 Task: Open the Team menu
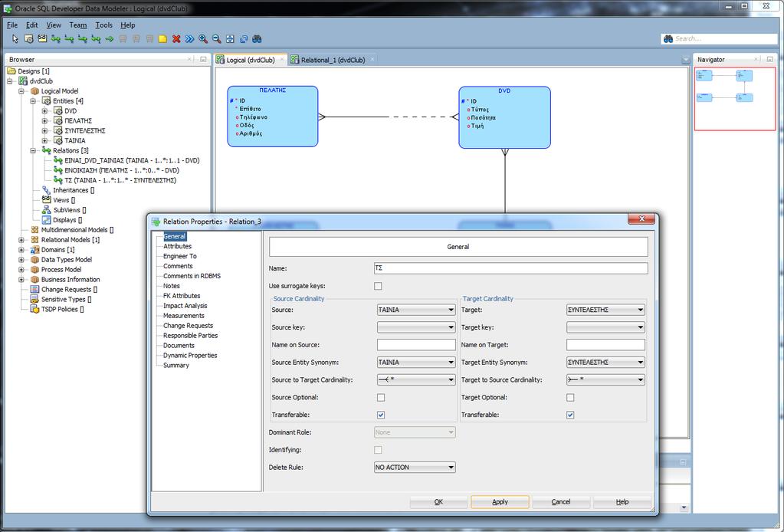78,25
